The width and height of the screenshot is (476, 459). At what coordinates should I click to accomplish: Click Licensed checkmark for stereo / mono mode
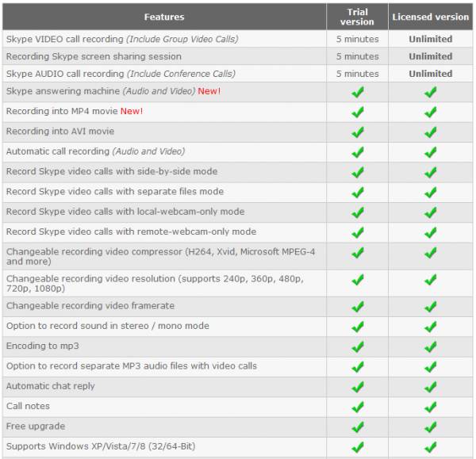tap(431, 327)
